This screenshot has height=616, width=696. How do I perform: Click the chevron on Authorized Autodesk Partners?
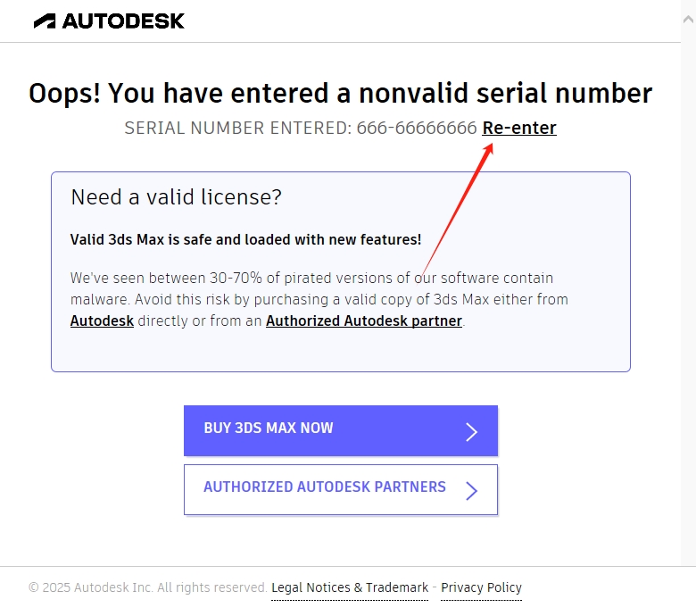472,490
